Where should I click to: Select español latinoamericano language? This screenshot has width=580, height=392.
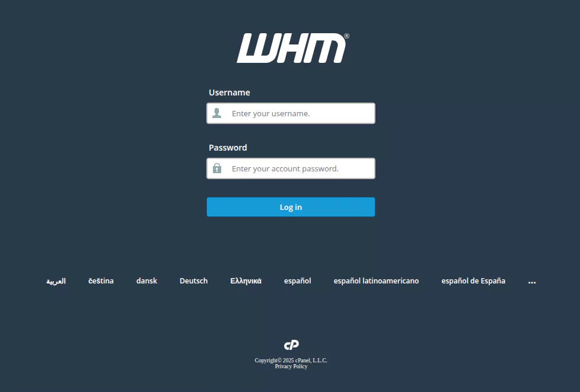(x=376, y=281)
